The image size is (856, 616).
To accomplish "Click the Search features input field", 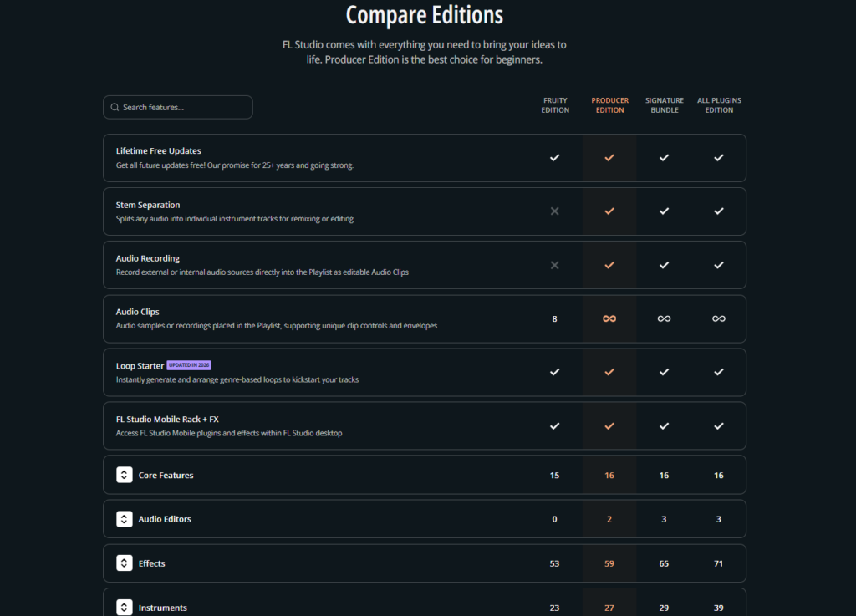I will (x=178, y=108).
